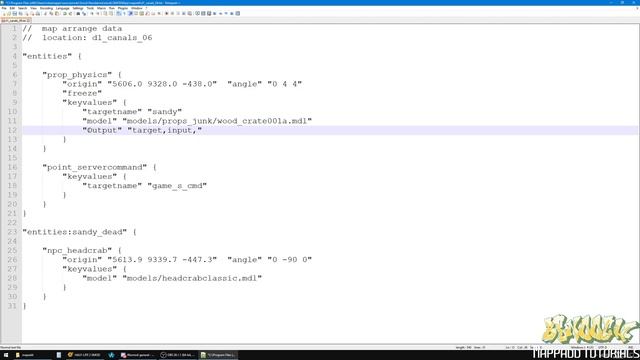Open the Edit menu
This screenshot has height=360, width=640.
tap(12, 8)
